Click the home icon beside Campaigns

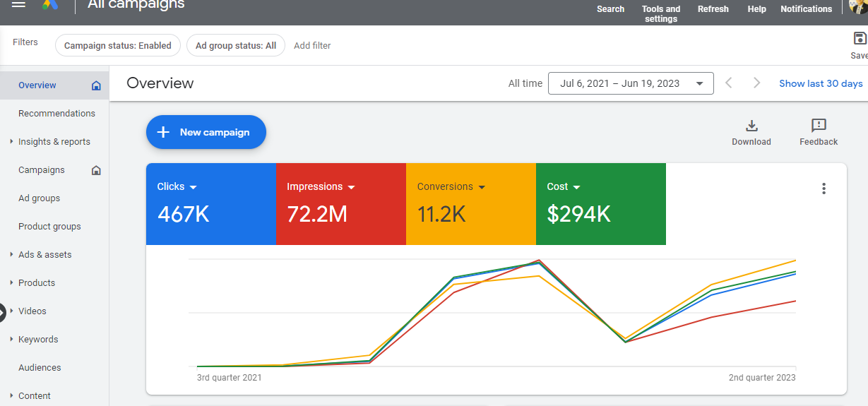pyautogui.click(x=96, y=170)
